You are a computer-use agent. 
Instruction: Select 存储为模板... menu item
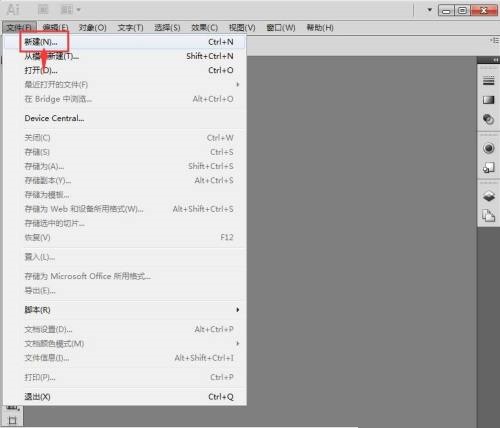tap(125, 195)
